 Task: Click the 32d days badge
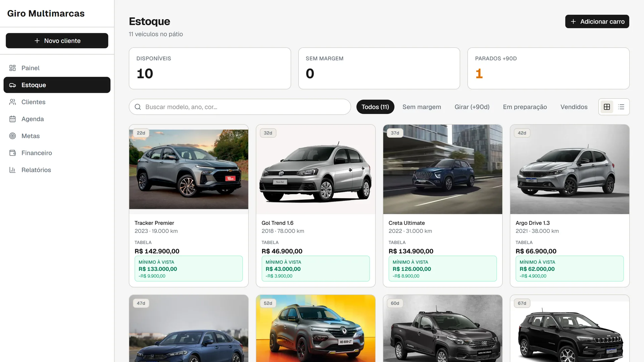coord(268,133)
